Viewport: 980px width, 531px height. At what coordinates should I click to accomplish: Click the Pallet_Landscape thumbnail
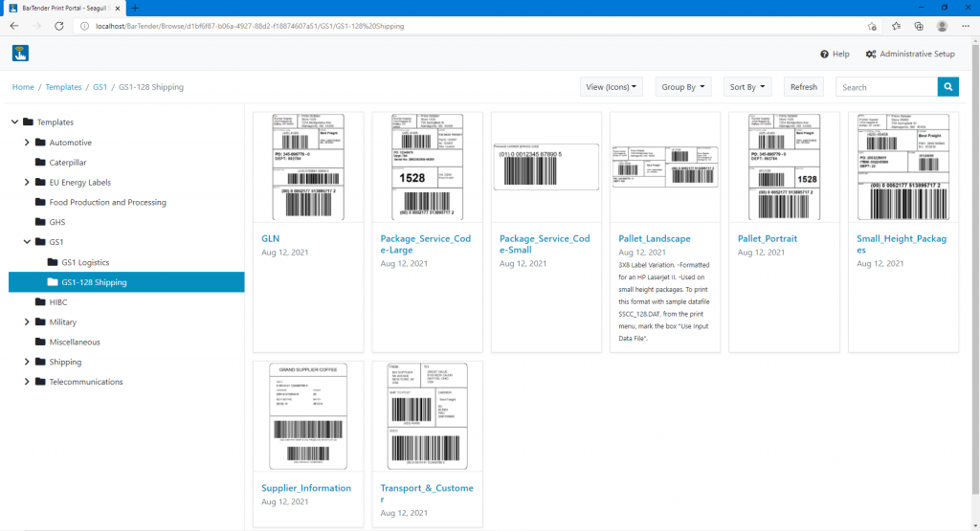click(x=665, y=166)
